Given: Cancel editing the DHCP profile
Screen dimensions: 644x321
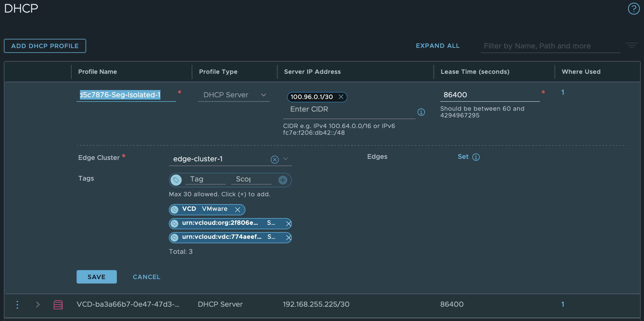Looking at the screenshot, I should 146,277.
